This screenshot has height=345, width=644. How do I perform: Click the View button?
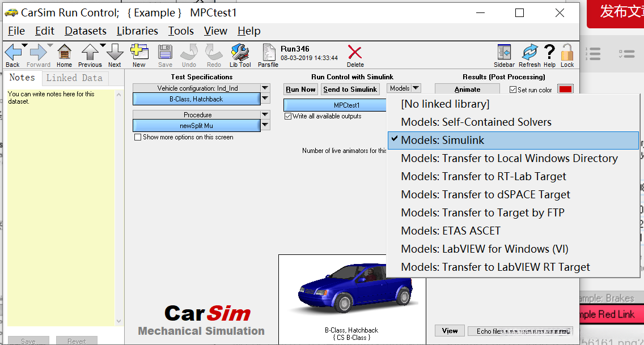click(450, 331)
